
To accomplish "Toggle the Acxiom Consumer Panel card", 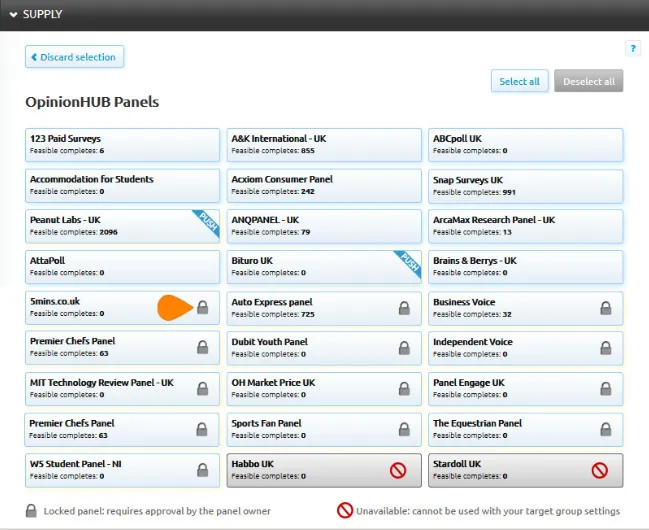I will click(x=324, y=186).
